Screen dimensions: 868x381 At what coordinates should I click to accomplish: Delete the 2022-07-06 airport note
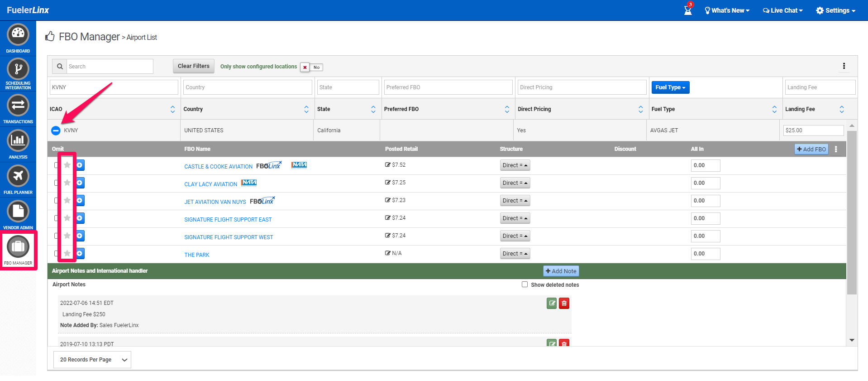(x=564, y=303)
